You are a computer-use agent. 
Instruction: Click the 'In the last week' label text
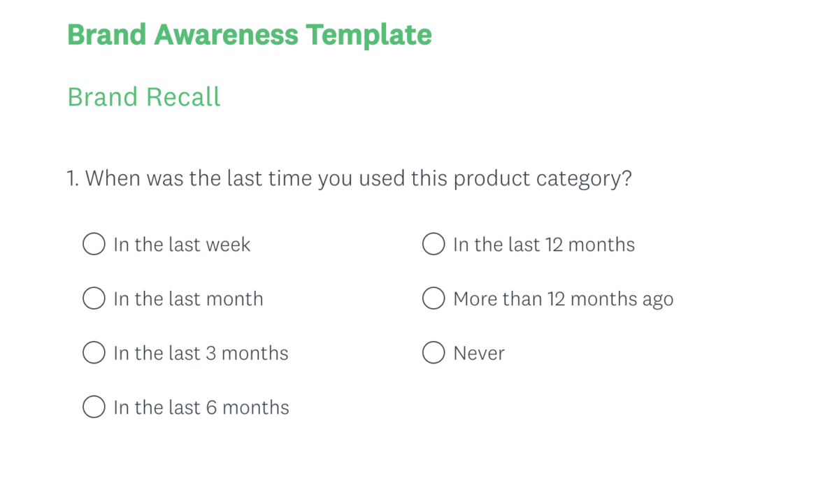coord(182,245)
